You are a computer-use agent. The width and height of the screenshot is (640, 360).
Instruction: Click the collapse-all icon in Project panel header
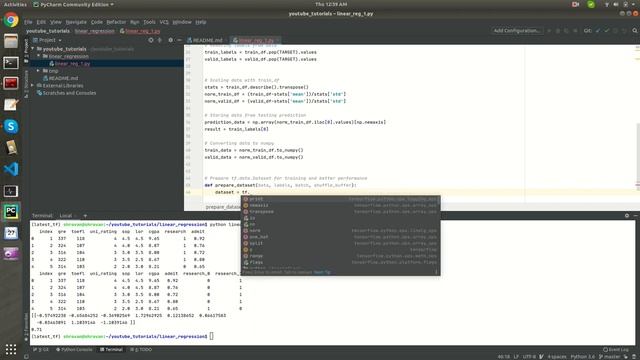(160, 40)
